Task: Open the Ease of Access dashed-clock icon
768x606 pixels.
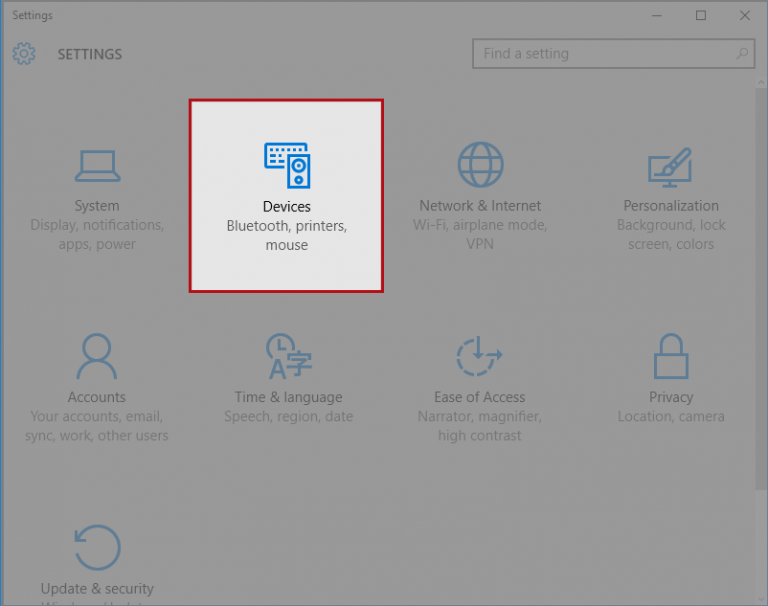Action: pyautogui.click(x=479, y=356)
